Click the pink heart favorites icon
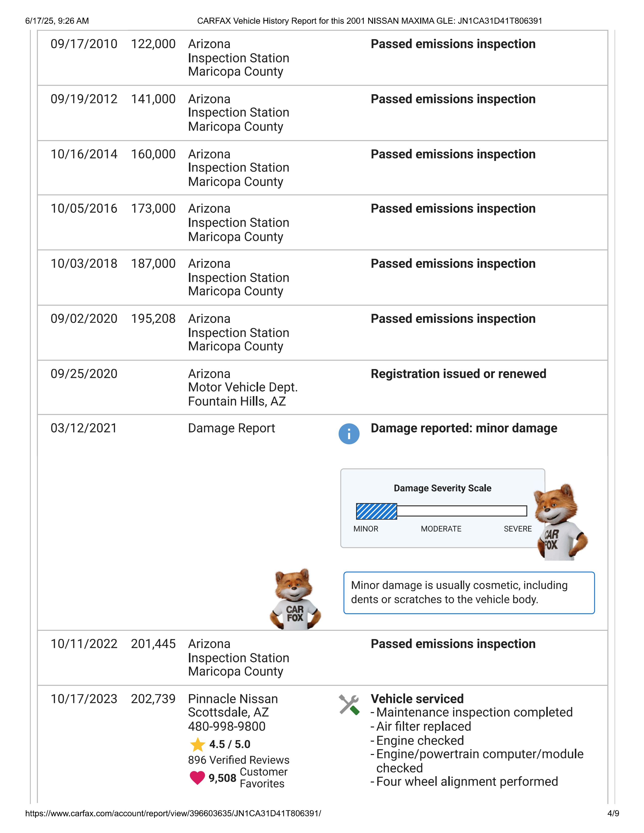This screenshot has height=833, width=644. pyautogui.click(x=197, y=778)
